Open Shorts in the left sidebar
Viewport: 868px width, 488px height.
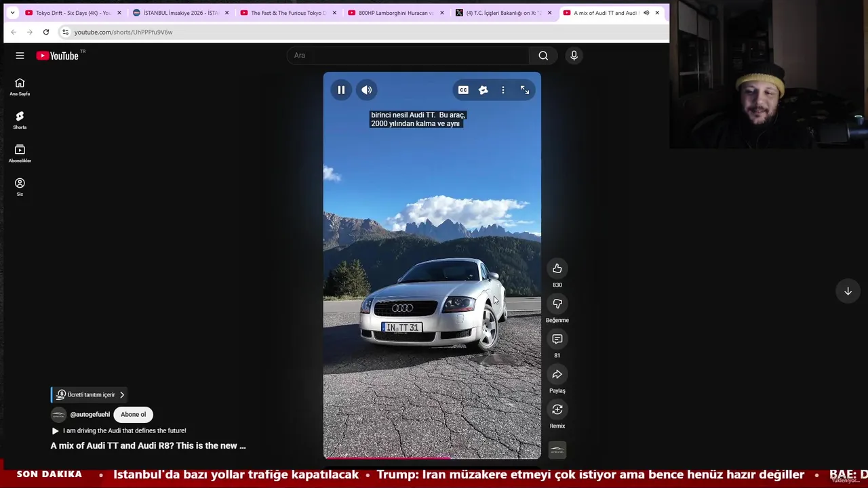(x=20, y=120)
